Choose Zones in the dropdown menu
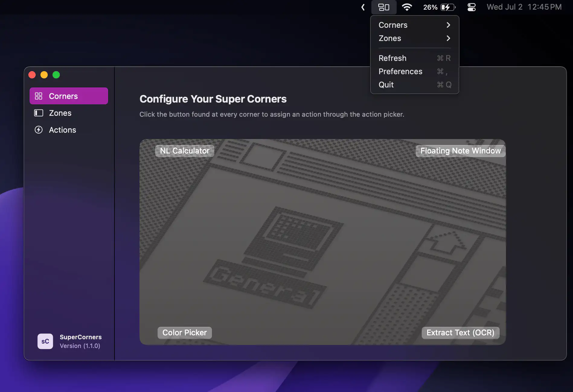This screenshot has height=392, width=573. 415,38
